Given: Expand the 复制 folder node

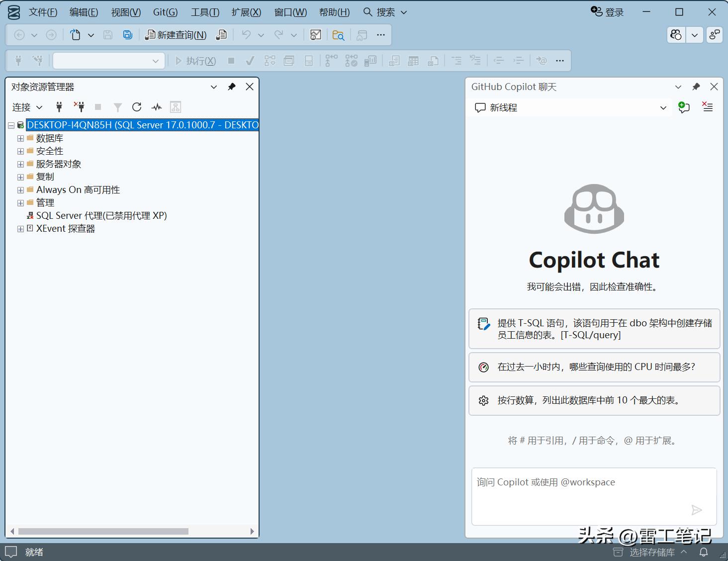Looking at the screenshot, I should tap(20, 177).
